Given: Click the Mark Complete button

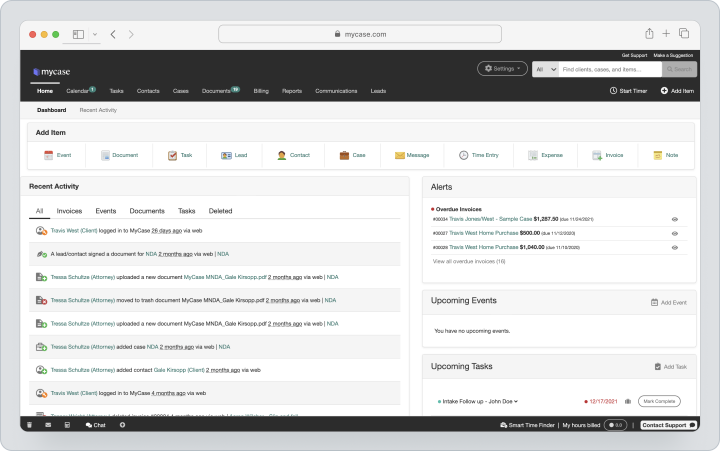Looking at the screenshot, I should (x=659, y=401).
